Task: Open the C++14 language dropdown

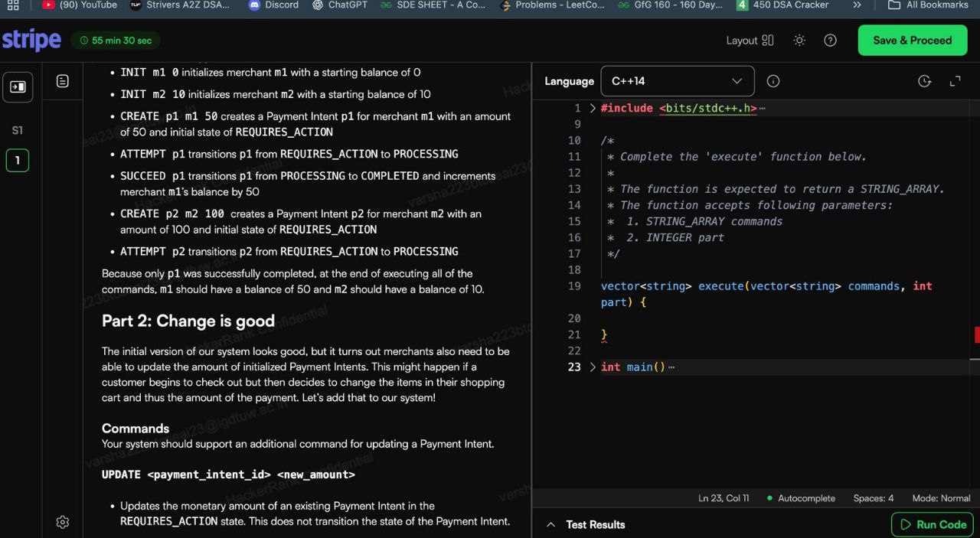Action: 677,81
